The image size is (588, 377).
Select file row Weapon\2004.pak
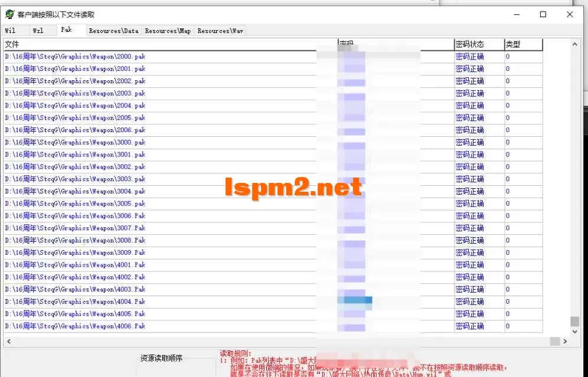coord(273,106)
